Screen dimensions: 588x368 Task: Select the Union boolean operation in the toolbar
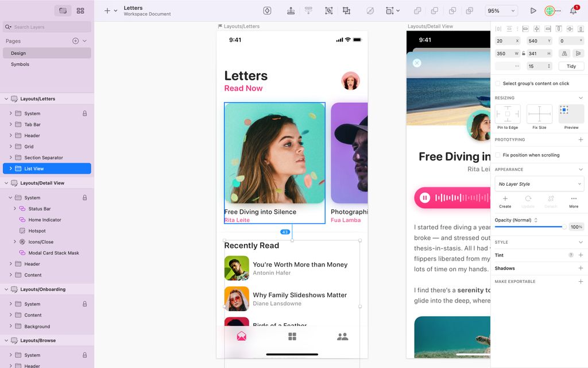tap(418, 10)
